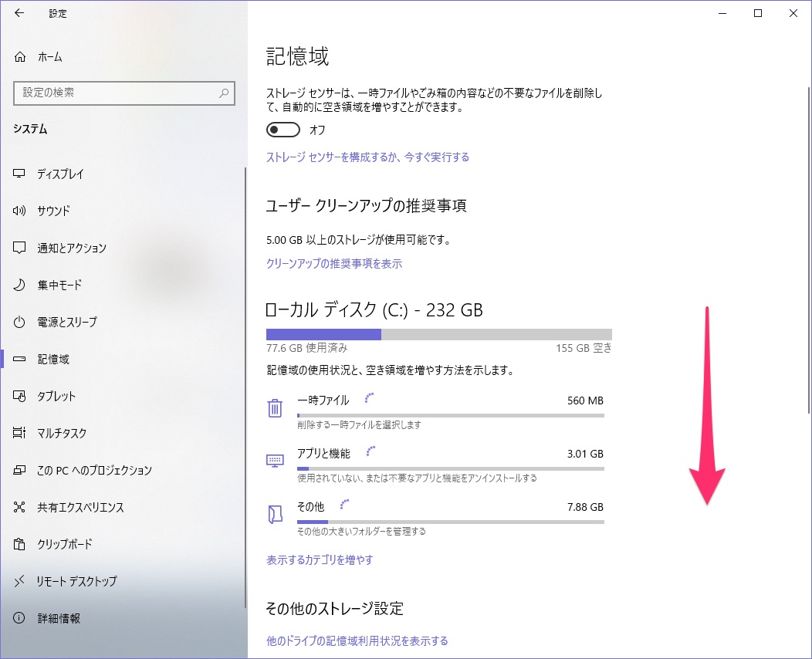
Task: Open アプリと機能 storage category
Action: (435, 465)
